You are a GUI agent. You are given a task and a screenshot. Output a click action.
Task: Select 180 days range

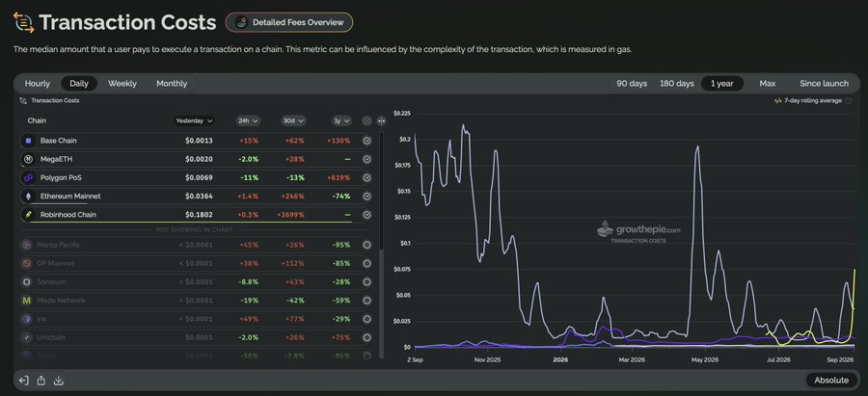click(676, 84)
